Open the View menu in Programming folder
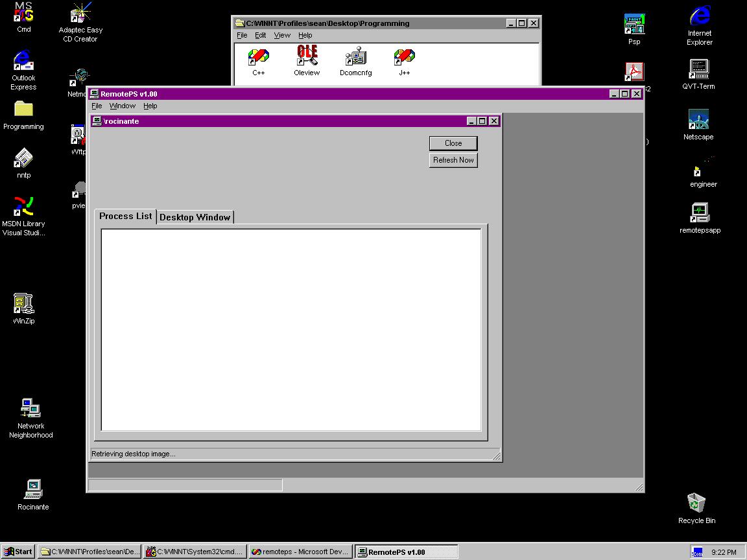This screenshot has width=747, height=560. (282, 35)
